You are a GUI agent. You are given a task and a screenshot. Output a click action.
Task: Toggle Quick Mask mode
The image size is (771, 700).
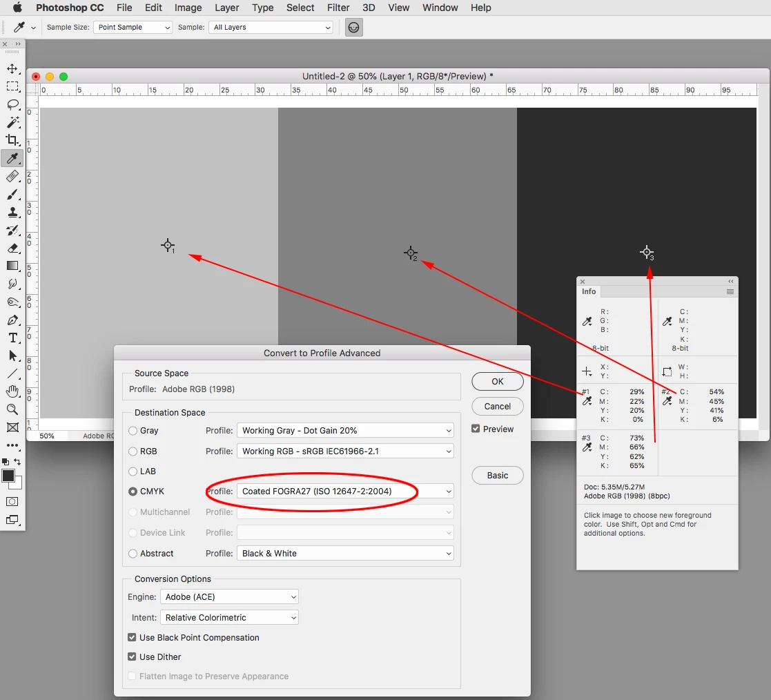(x=12, y=502)
